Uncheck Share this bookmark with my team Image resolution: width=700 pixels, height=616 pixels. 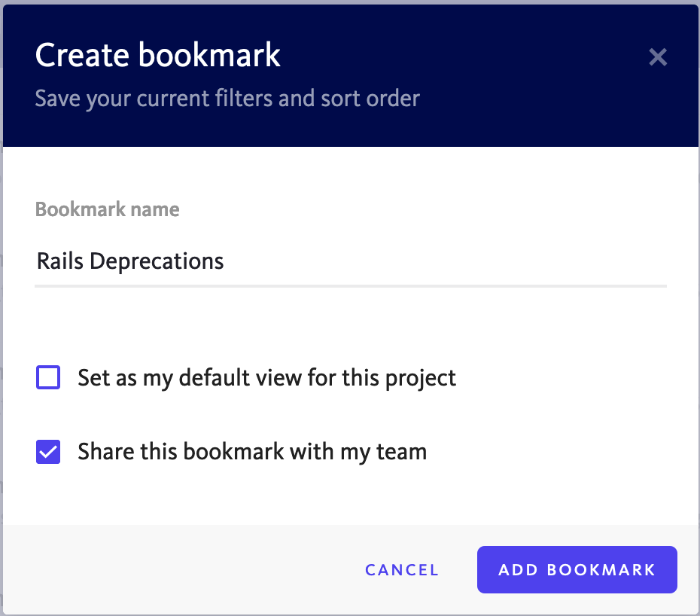(x=48, y=452)
